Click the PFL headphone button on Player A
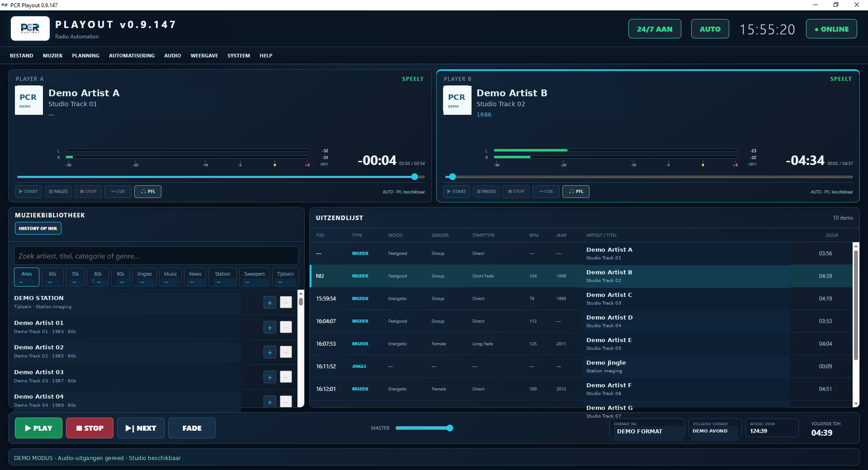This screenshot has width=868, height=470. point(148,192)
